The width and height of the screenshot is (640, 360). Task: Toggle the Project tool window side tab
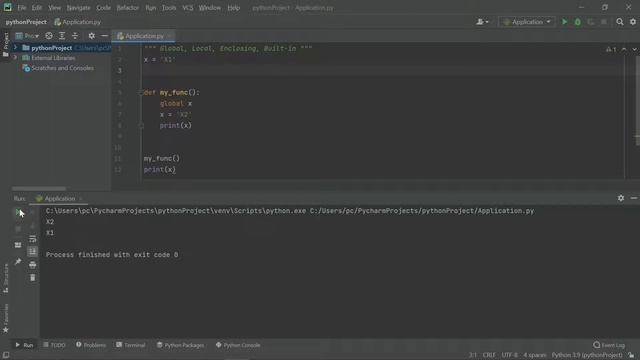coord(6,44)
